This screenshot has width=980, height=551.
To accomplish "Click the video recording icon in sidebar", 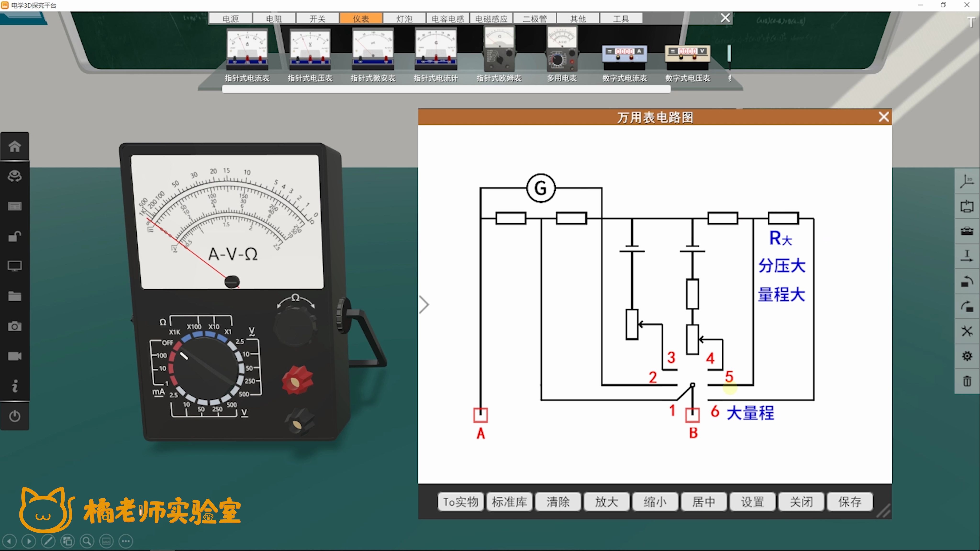I will (x=14, y=356).
